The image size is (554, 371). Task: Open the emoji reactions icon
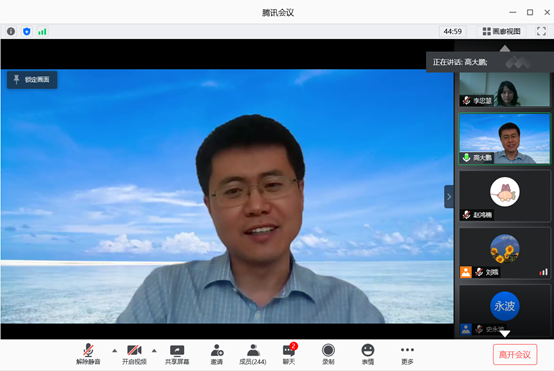coord(368,355)
